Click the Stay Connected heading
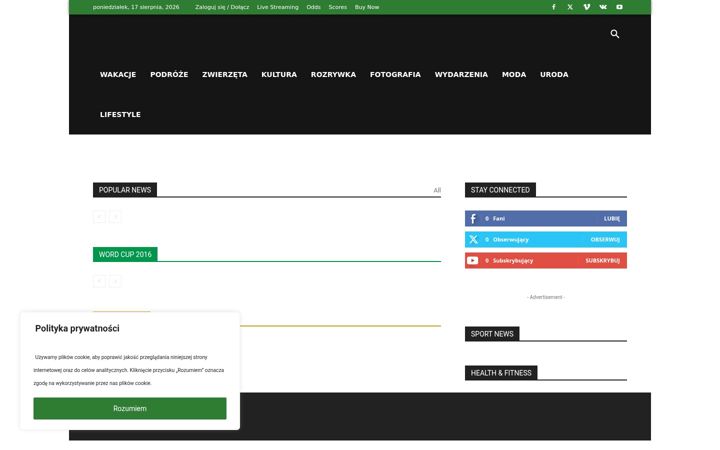This screenshot has width=720, height=450. tap(500, 190)
